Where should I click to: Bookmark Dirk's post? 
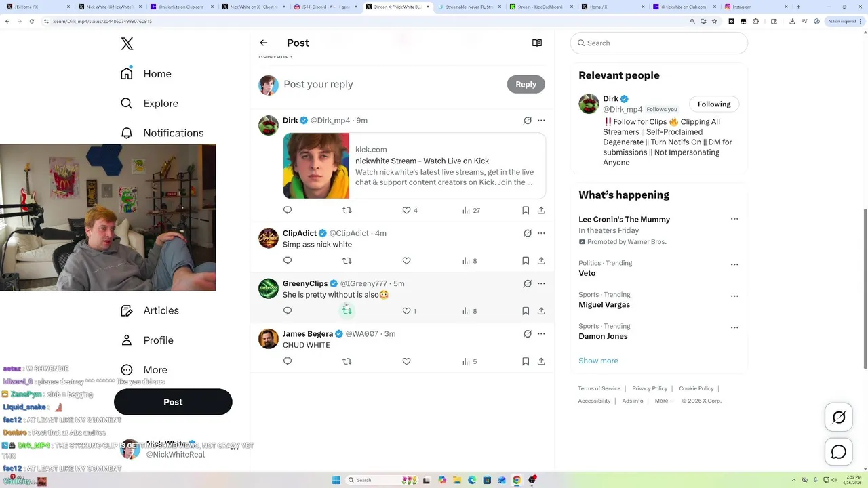click(526, 210)
